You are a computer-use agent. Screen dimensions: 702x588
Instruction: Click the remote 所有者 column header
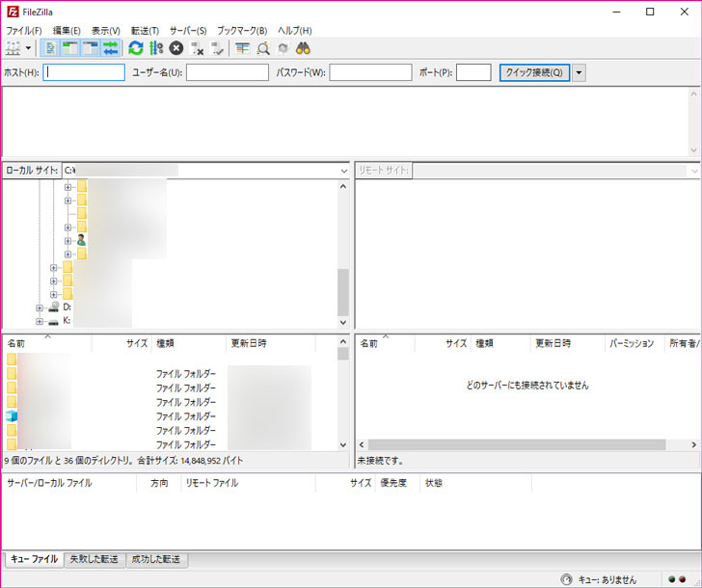click(683, 343)
